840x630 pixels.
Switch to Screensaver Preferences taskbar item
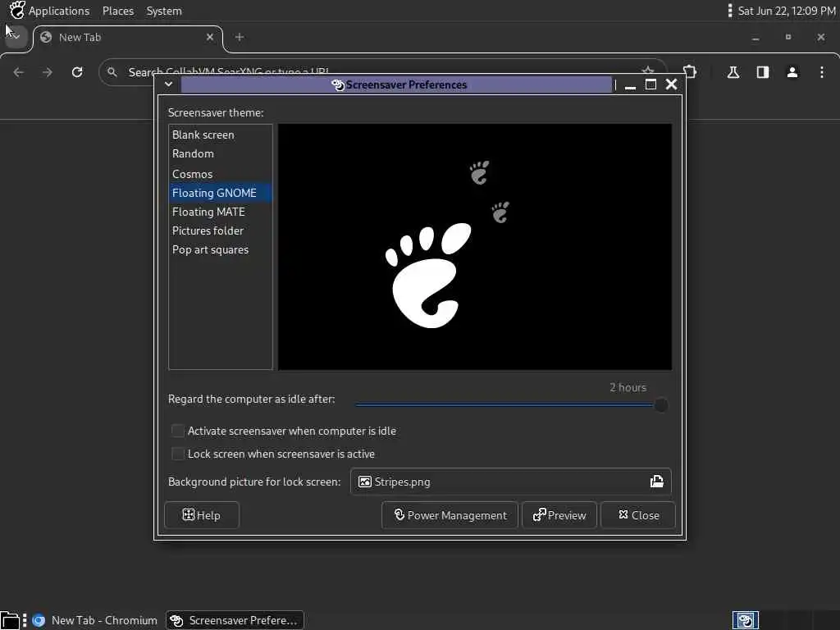point(235,620)
